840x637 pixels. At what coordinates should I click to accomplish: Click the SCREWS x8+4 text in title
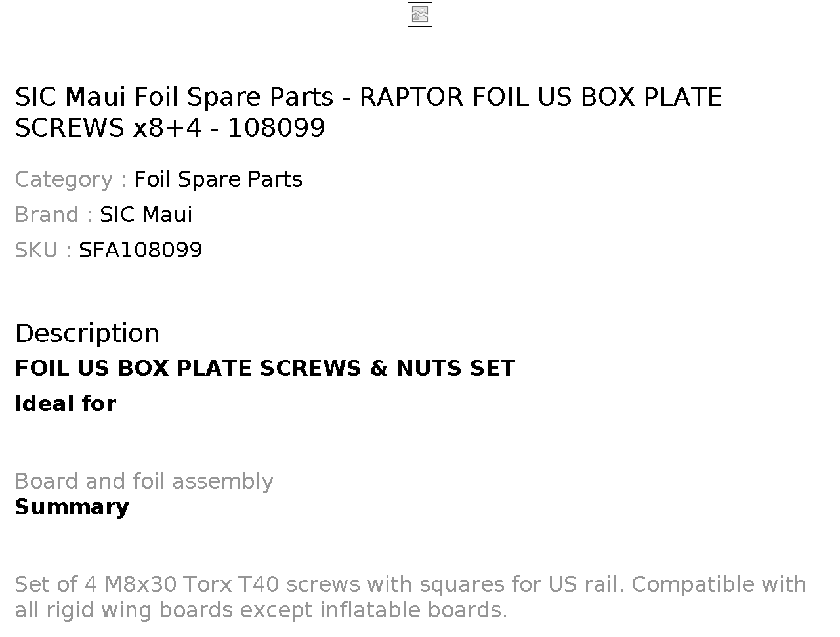point(108,128)
